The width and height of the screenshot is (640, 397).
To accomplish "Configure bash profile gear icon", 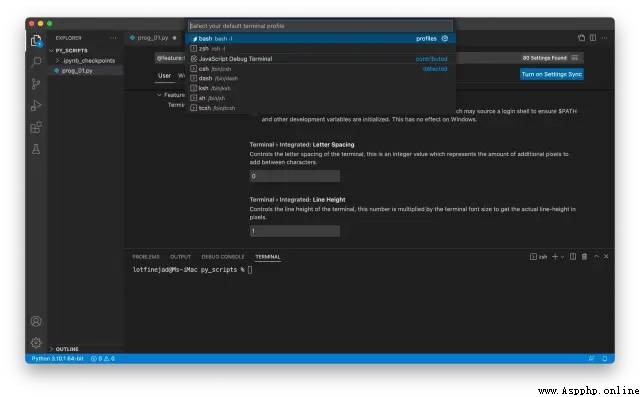I will click(x=445, y=38).
